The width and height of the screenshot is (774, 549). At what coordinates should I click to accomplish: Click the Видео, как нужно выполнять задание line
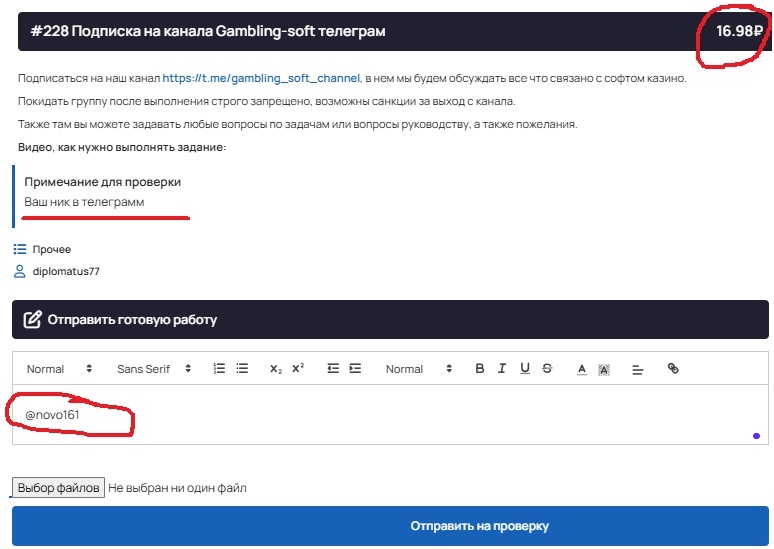pos(122,147)
